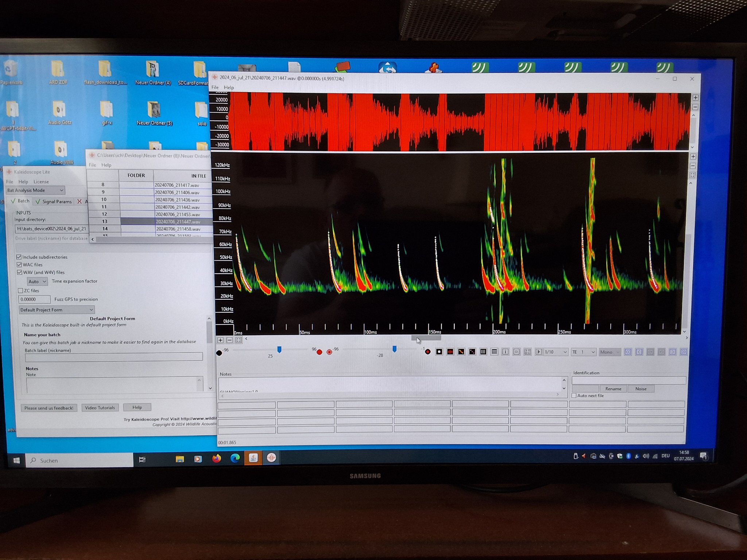Expand the Default Project Form dropdown

[x=57, y=310]
